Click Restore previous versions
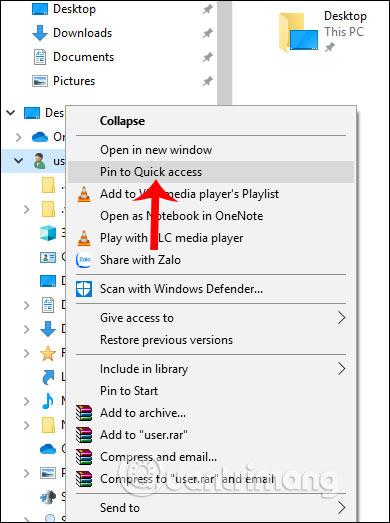390x523 pixels. [x=166, y=340]
